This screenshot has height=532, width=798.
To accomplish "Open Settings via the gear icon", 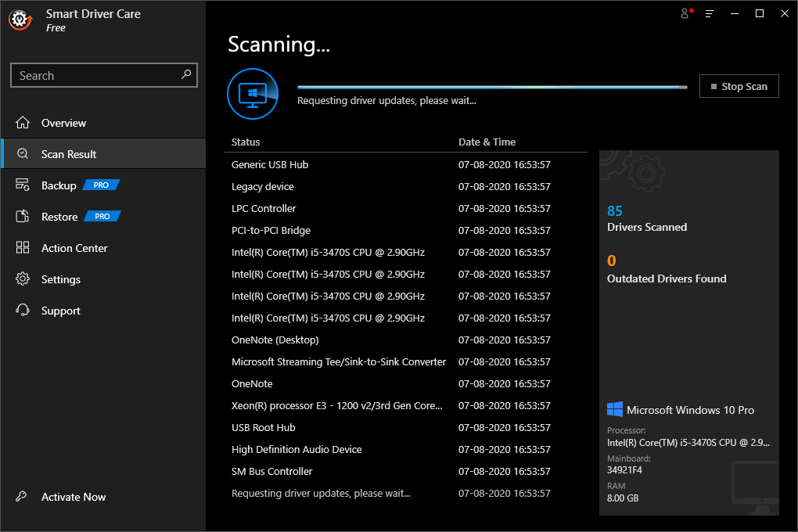I will (23, 279).
